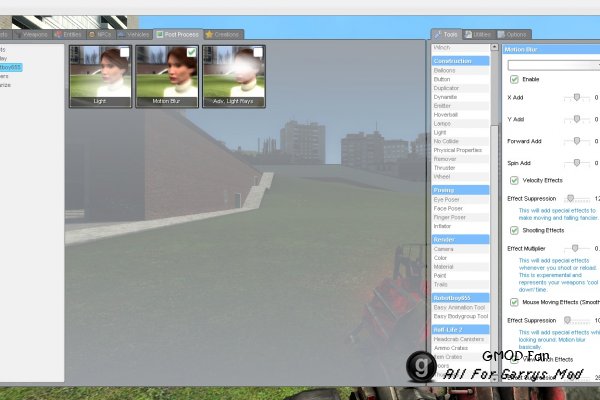Choose the Paint tool
The image size is (600, 400).
tap(461, 275)
